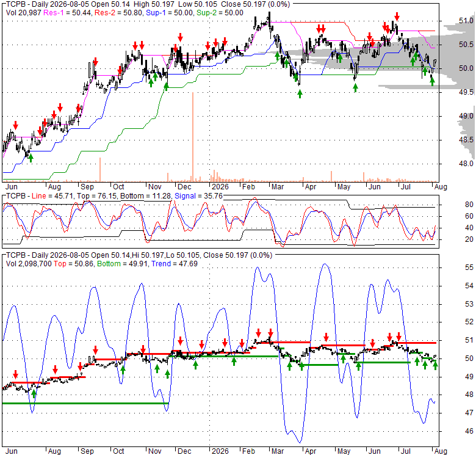This screenshot has width=476, height=455.
Task: Click the green 'Bottom = 49.91' label
Action: (123, 264)
